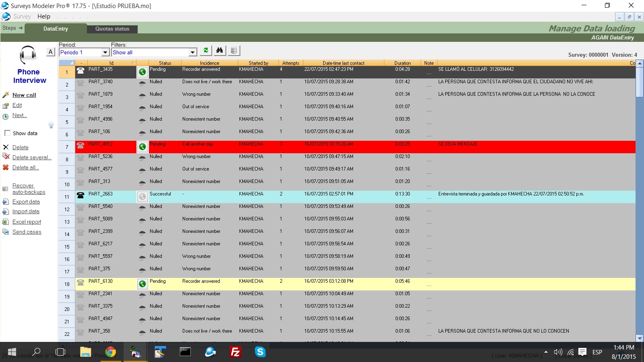Image resolution: width=644 pixels, height=362 pixels.
Task: Open search with the binoculars icon
Action: coord(219,51)
